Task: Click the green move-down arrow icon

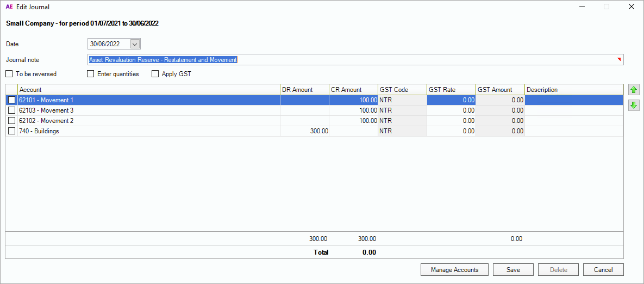Action: click(x=633, y=105)
